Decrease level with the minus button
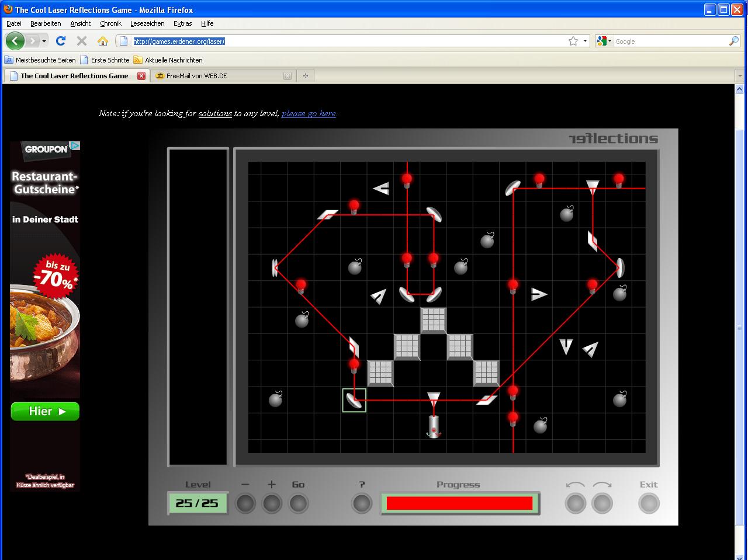The height and width of the screenshot is (560, 748). point(245,503)
